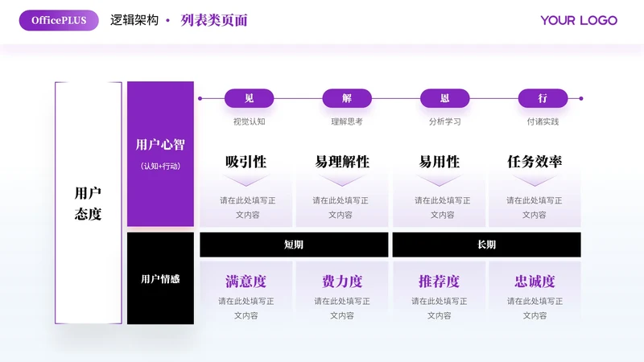Select the 列表类页面 title text
This screenshot has width=644, height=362.
click(214, 19)
